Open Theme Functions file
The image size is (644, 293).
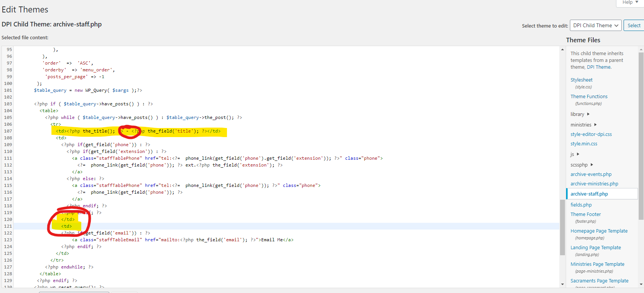tap(589, 96)
